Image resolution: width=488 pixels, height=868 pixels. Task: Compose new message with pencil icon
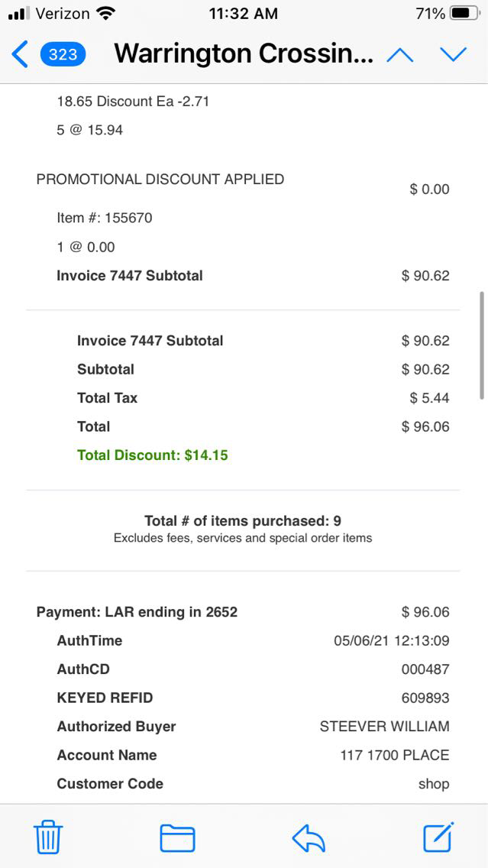(x=438, y=837)
